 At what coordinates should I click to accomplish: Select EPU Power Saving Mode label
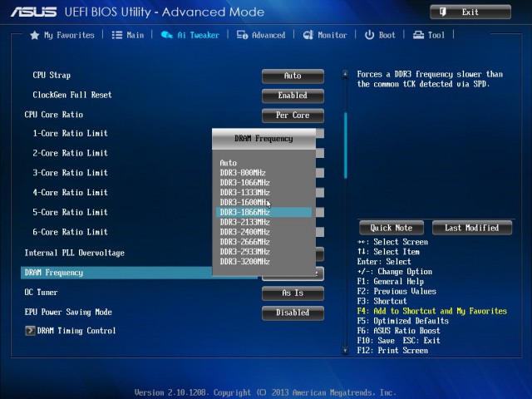pyautogui.click(x=68, y=313)
